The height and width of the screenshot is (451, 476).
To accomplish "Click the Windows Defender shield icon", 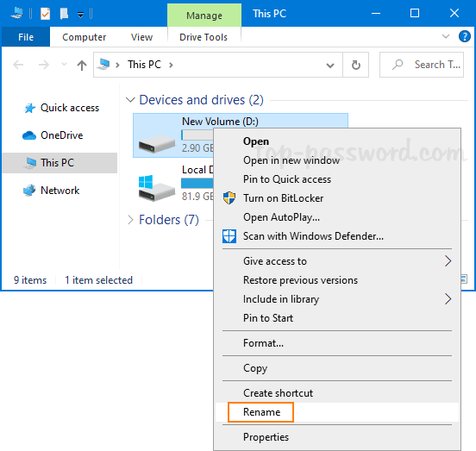I will (x=229, y=236).
